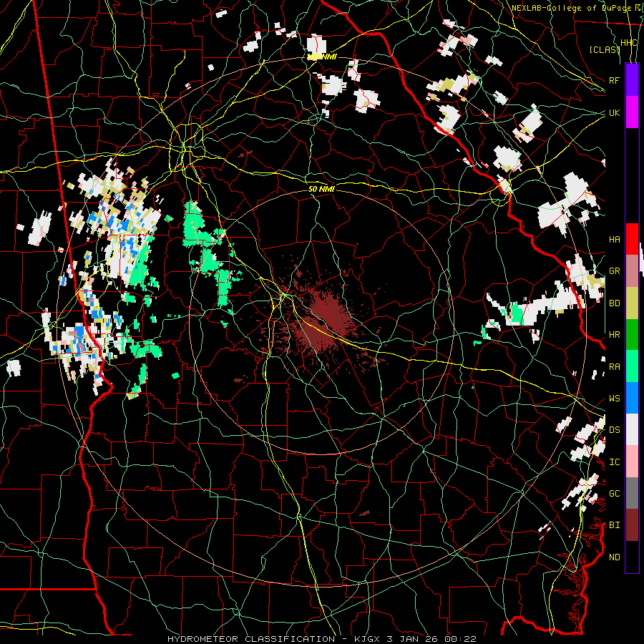Click the '[CLAS]' units label
This screenshot has height=644, width=644.
click(x=605, y=49)
